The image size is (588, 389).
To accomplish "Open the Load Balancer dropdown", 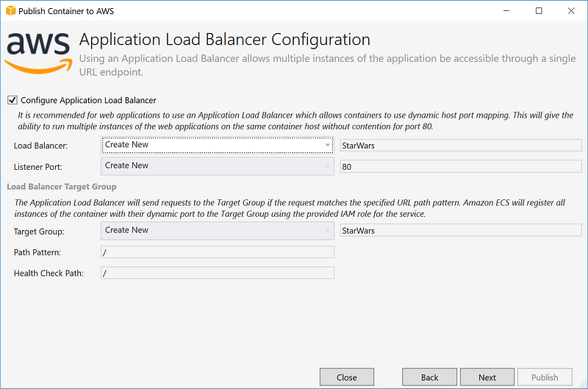I will pos(218,146).
